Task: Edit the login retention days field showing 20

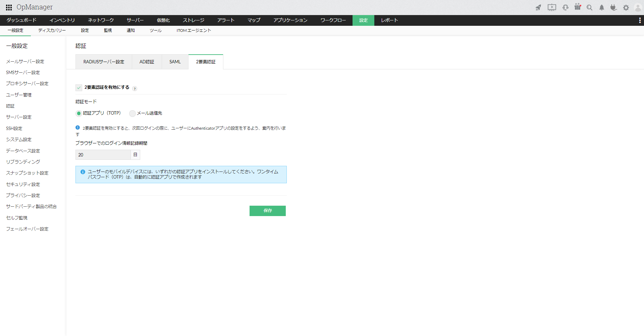Action: click(x=102, y=154)
